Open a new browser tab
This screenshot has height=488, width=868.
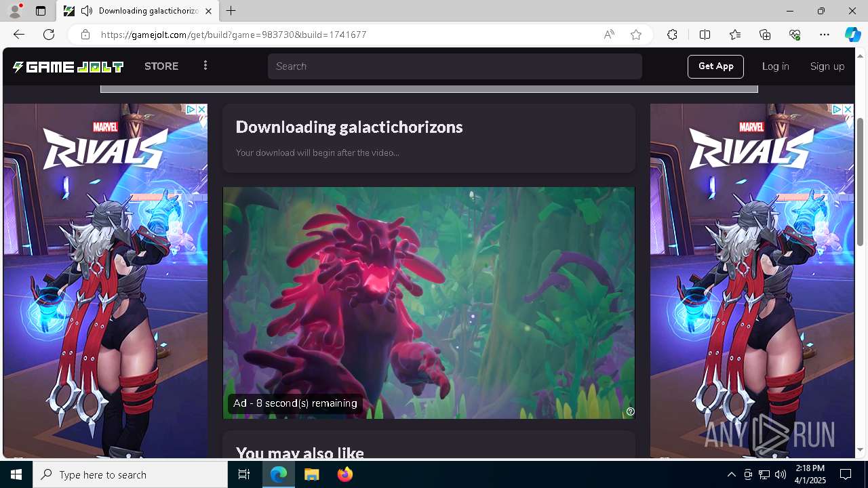[231, 11]
